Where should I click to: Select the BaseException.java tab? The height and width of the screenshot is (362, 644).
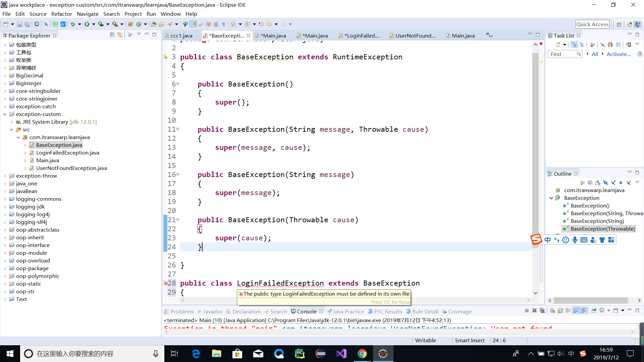227,35
